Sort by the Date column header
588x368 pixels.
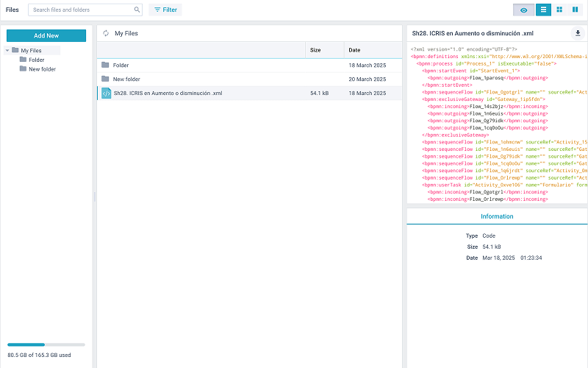(373, 50)
